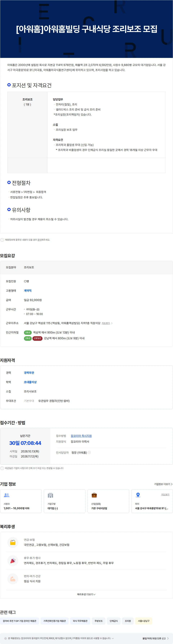Click 시작일 2026.10.13(화) date
Viewport: 173px width, 644px height.
[x=30, y=451]
